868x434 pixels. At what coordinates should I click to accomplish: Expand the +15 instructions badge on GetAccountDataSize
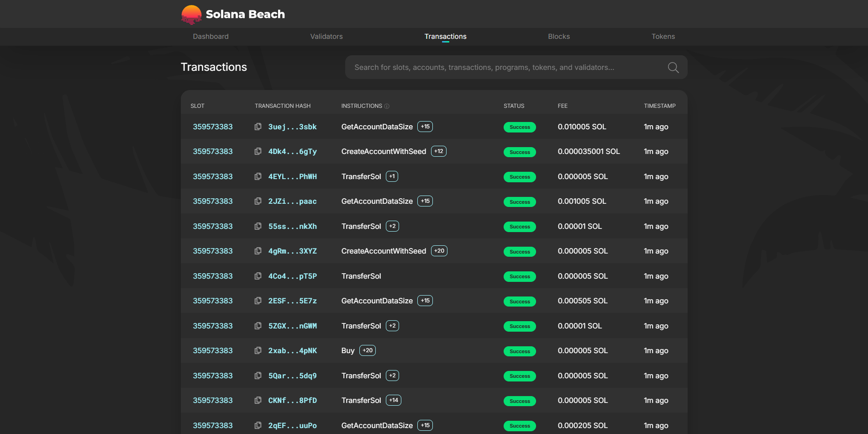pyautogui.click(x=425, y=127)
